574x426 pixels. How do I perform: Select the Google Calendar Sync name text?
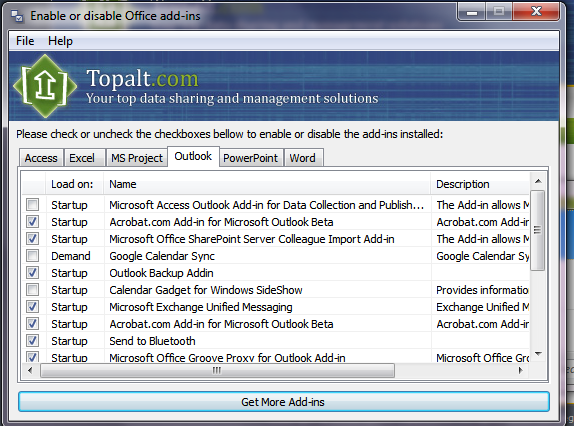click(162, 256)
